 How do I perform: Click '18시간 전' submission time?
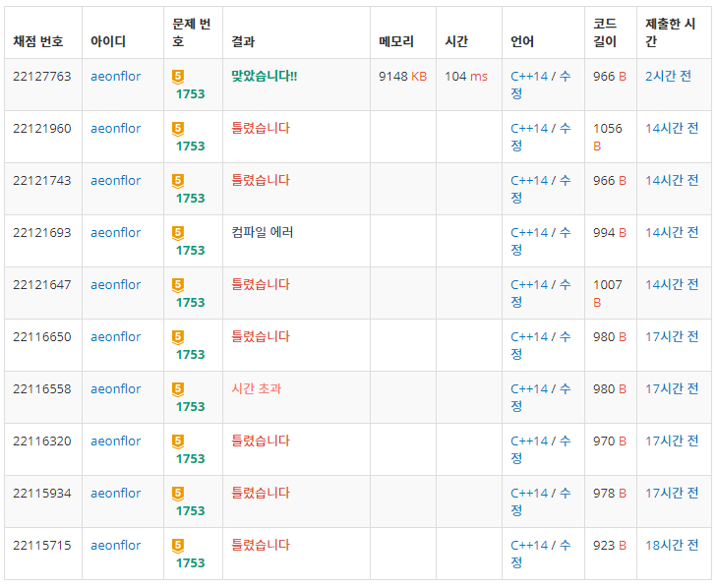tap(672, 546)
